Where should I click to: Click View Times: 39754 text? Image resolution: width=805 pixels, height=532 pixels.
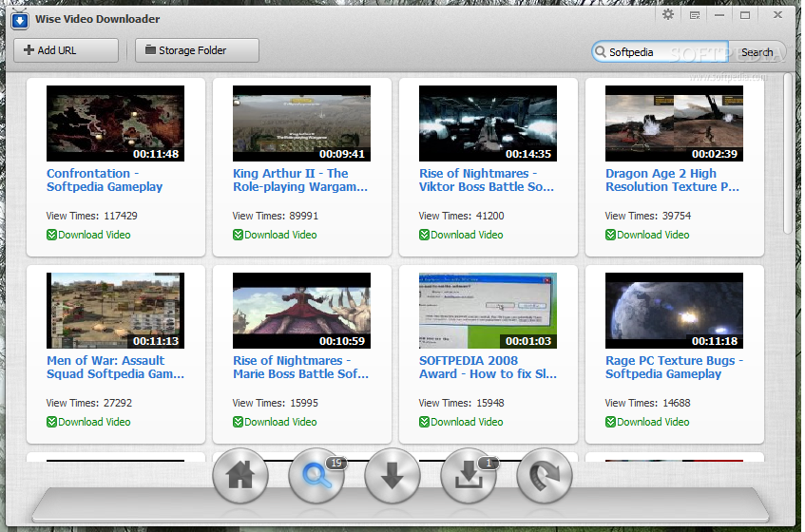tap(648, 216)
